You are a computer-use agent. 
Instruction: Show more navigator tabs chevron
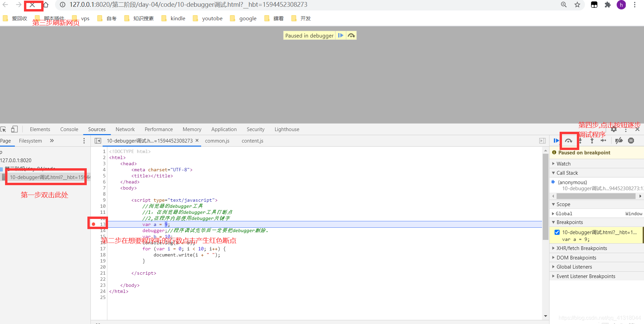tap(52, 141)
